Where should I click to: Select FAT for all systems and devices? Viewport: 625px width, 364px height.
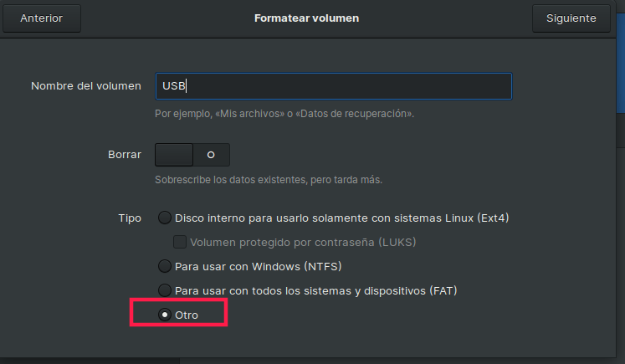click(165, 290)
